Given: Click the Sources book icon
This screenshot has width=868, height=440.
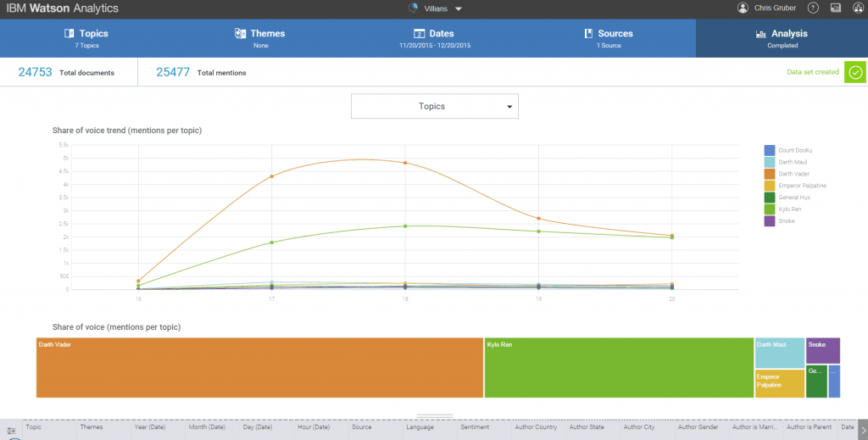Looking at the screenshot, I should pyautogui.click(x=588, y=33).
